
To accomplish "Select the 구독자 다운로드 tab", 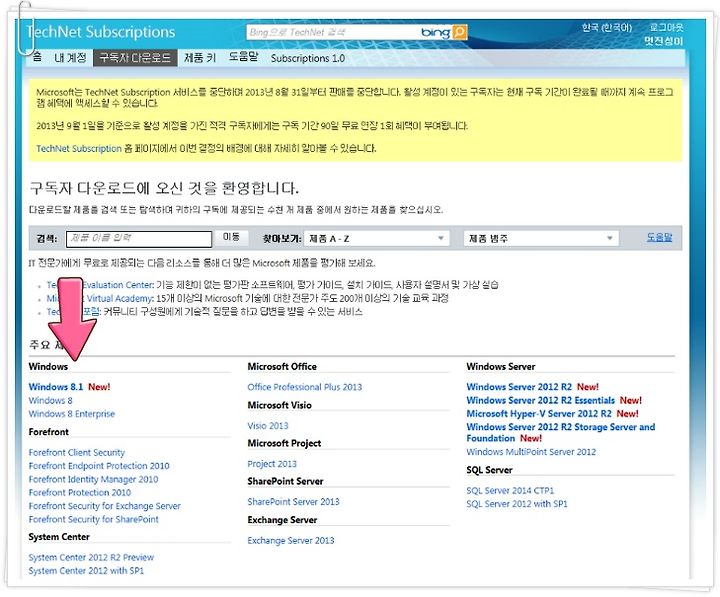I will pyautogui.click(x=135, y=58).
